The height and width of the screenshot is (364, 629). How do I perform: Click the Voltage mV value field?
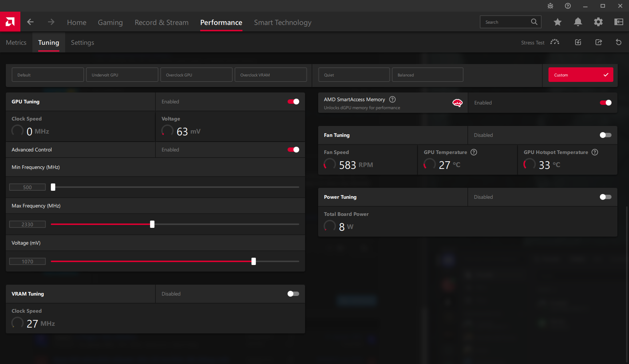pyautogui.click(x=27, y=261)
